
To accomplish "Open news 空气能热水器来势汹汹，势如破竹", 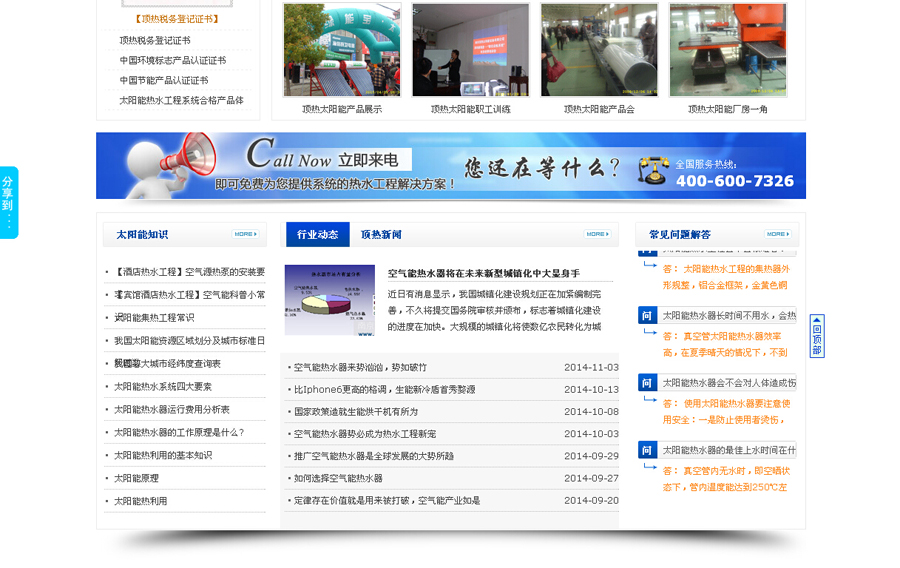I will pos(360,367).
